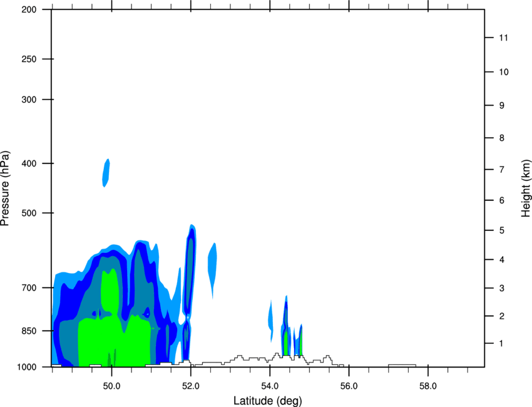
Task: Select the 850 pressure tick label
Action: (x=29, y=331)
